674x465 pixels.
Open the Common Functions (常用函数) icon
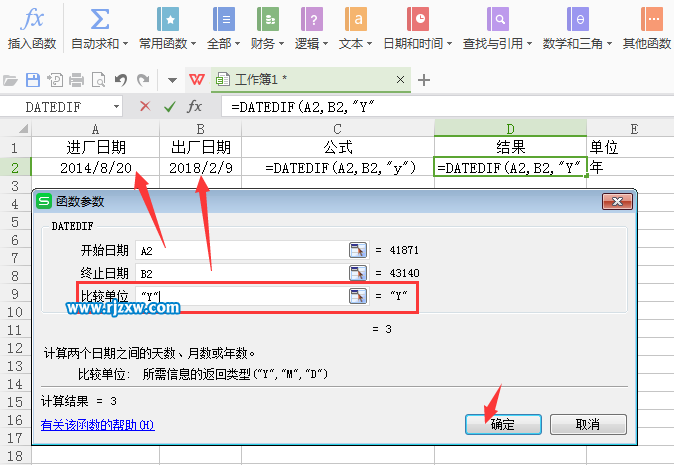168,19
